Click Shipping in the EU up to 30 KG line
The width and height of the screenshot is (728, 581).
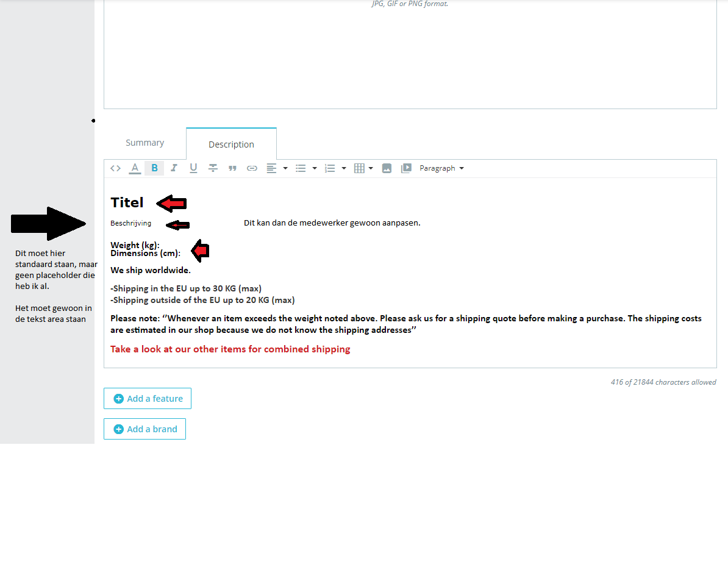(x=186, y=288)
